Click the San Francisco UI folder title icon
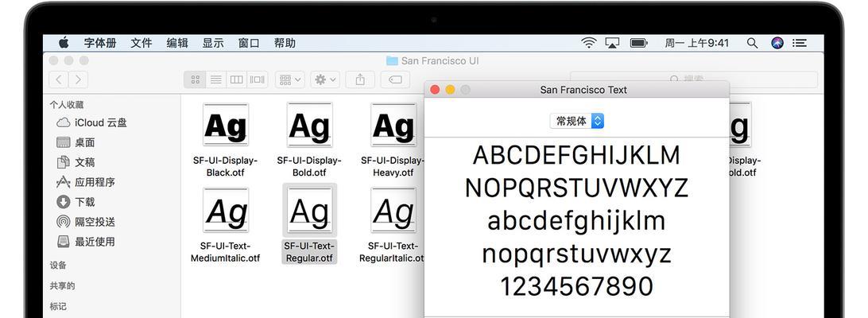868x318 pixels. 392,60
